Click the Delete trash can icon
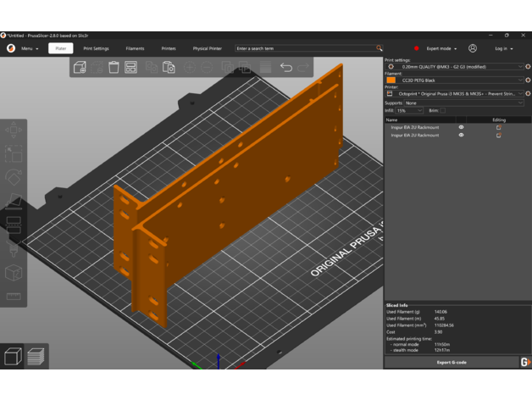532x400 pixels. (113, 67)
